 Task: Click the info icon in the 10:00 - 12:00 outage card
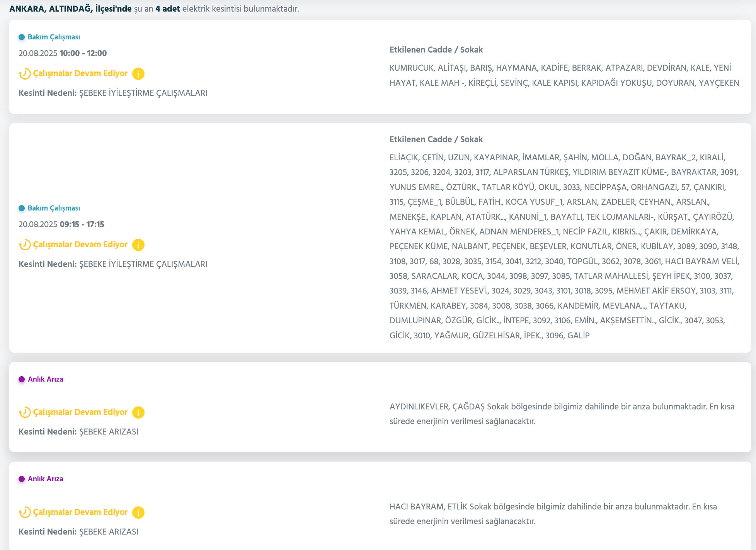pos(138,73)
